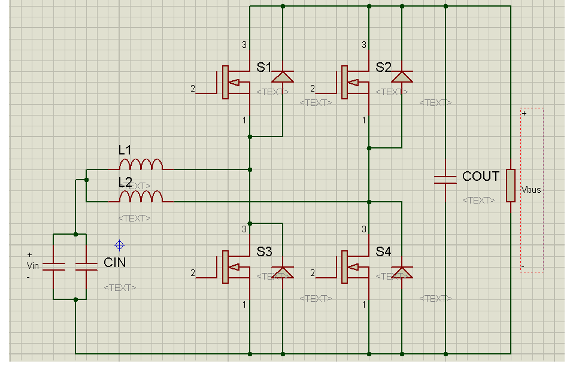Select the capacitor next to the Vin label
Viewport: 588px width, 367px height.
[54, 266]
